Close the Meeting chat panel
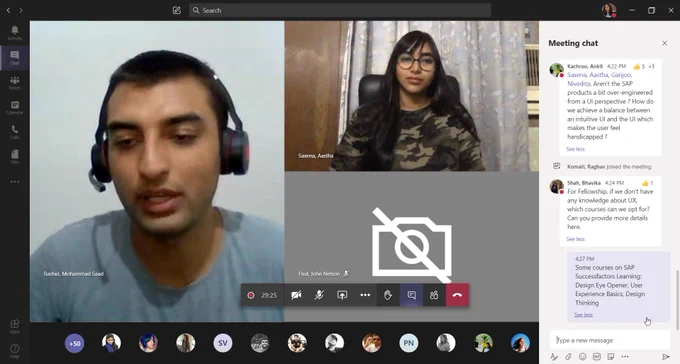The image size is (680, 364). click(x=664, y=43)
